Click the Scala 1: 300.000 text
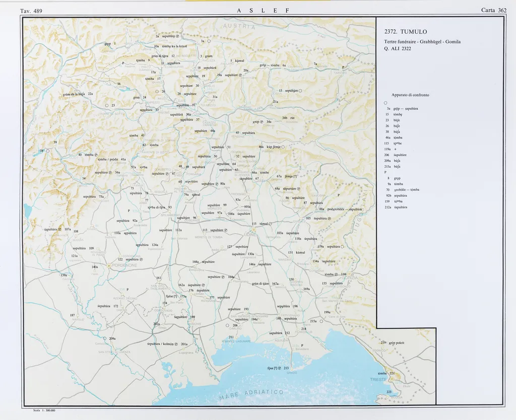Screen dimensions: 516x420 click(x=43, y=410)
